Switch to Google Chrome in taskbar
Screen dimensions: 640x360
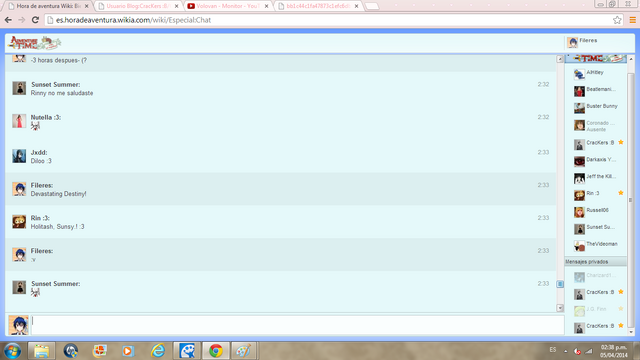pos(216,351)
